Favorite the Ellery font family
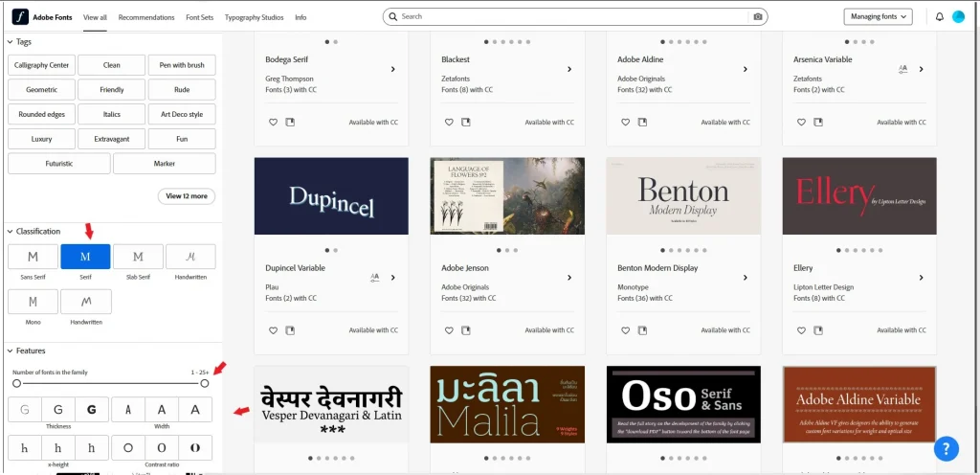Image resolution: width=980 pixels, height=475 pixels. [801, 330]
